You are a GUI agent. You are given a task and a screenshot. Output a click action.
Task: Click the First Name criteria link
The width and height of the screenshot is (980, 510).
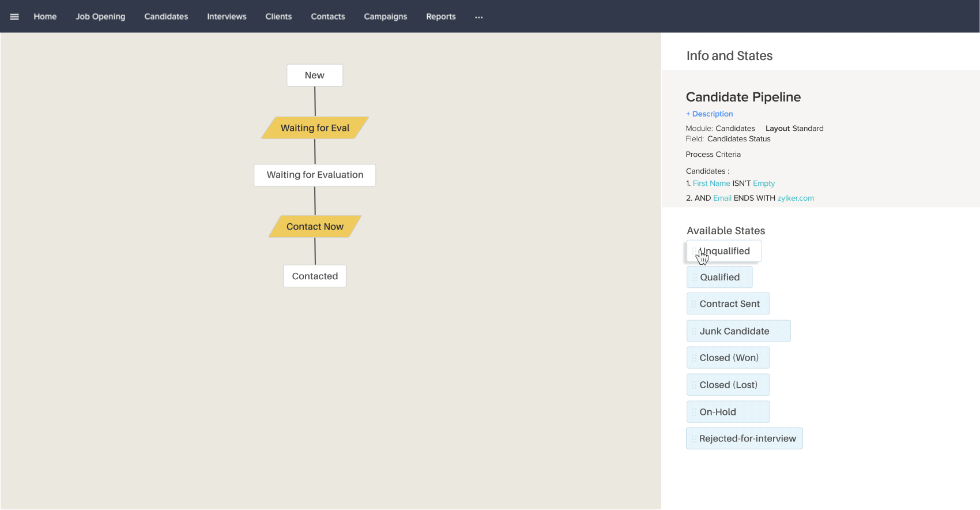711,183
